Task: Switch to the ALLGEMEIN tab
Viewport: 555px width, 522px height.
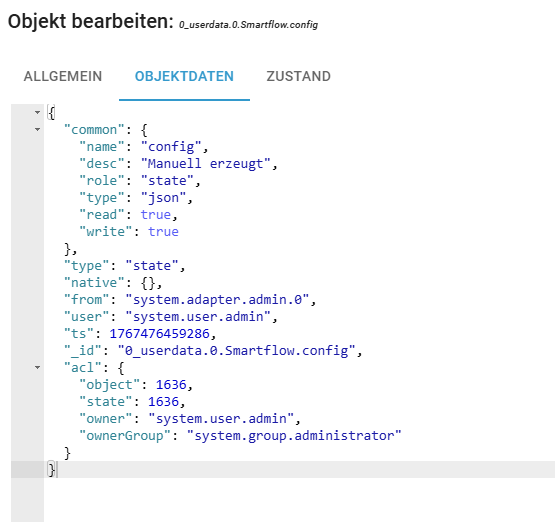Action: coord(63,76)
